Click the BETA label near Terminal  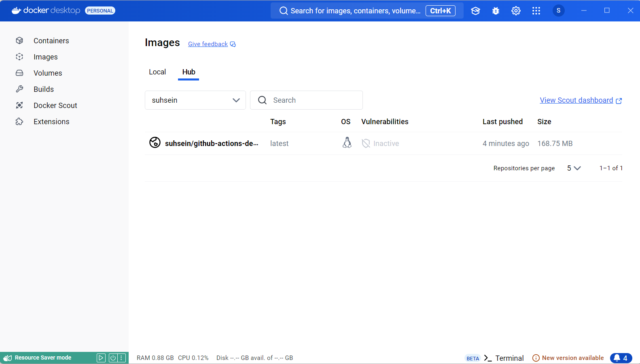473,358
